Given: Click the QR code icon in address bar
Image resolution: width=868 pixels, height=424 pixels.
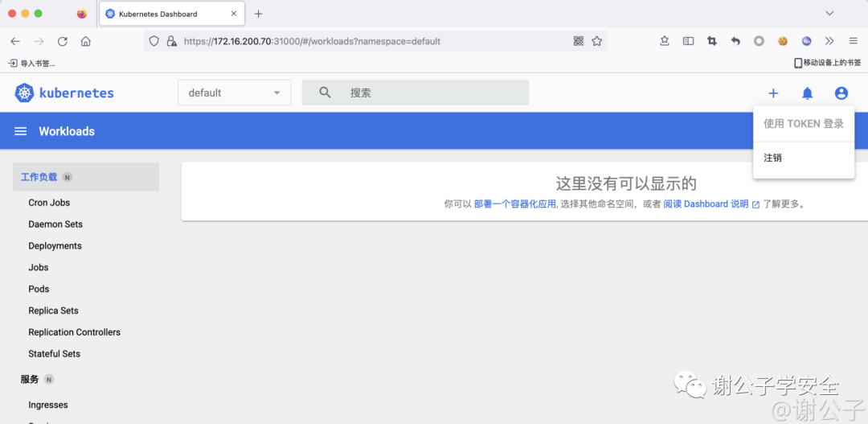Looking at the screenshot, I should tap(579, 41).
